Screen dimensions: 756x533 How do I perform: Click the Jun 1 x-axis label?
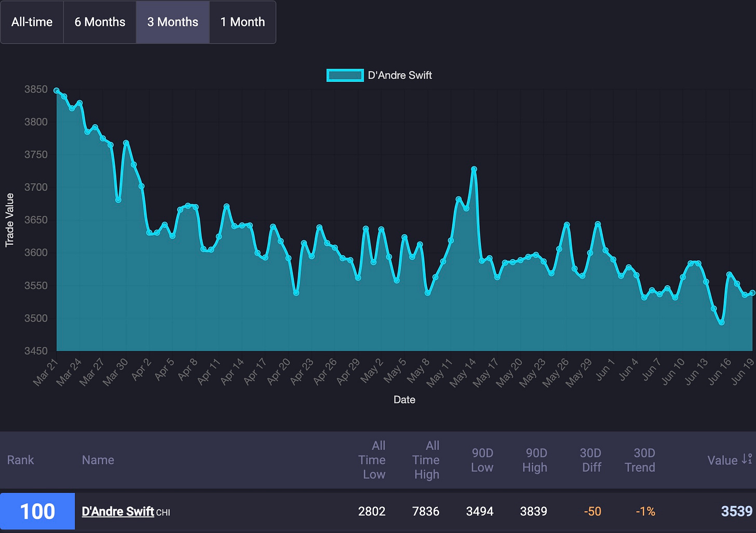605,369
